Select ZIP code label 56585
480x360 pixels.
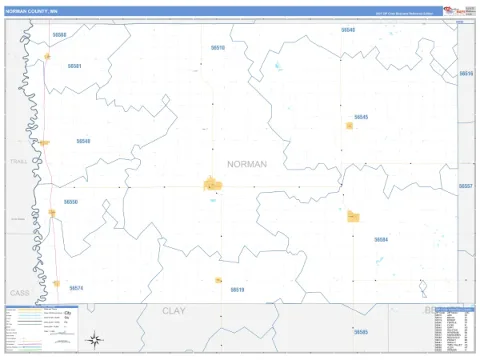point(361,332)
